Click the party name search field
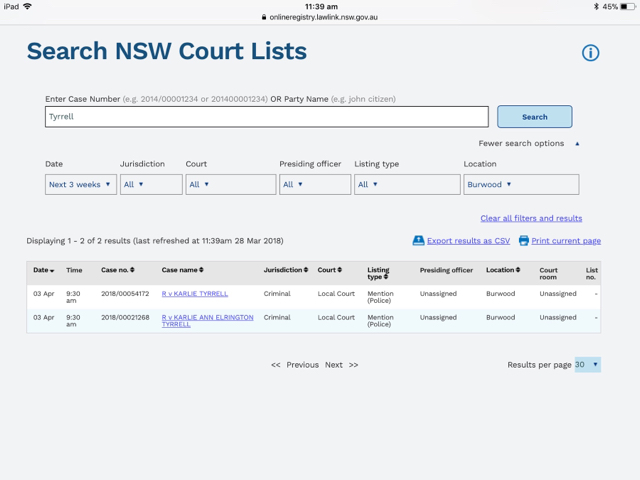 [x=266, y=116]
